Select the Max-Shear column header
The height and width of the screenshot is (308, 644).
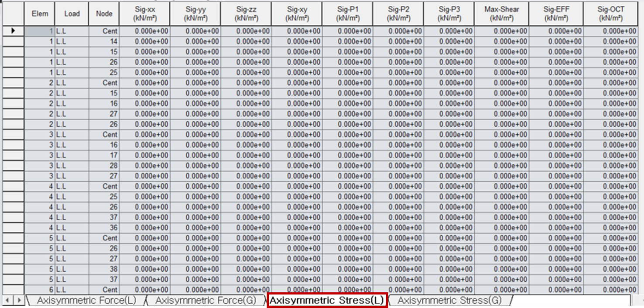click(x=502, y=14)
